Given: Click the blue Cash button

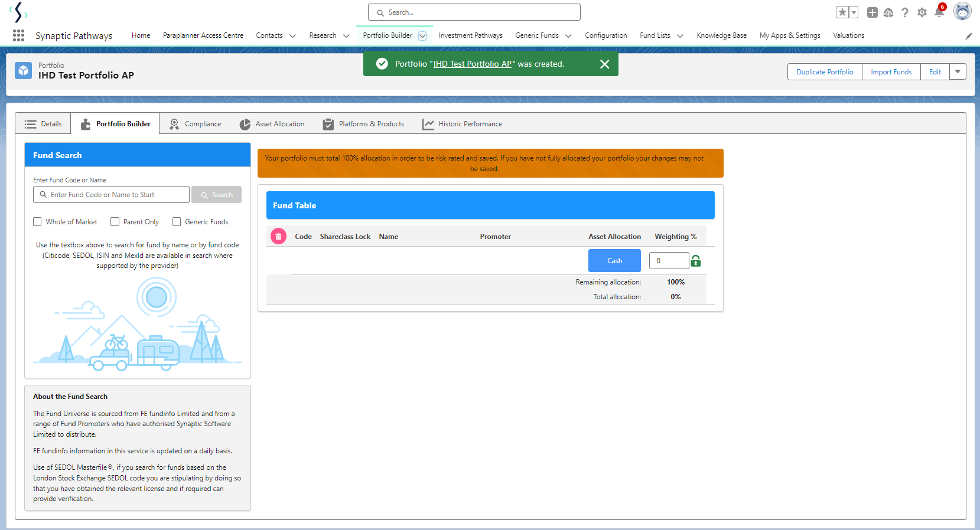Looking at the screenshot, I should click(614, 261).
